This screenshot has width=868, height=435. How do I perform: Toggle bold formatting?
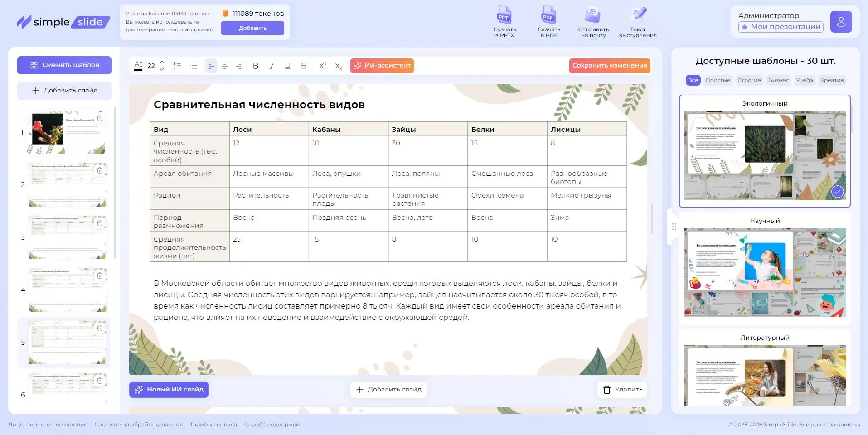coord(255,66)
